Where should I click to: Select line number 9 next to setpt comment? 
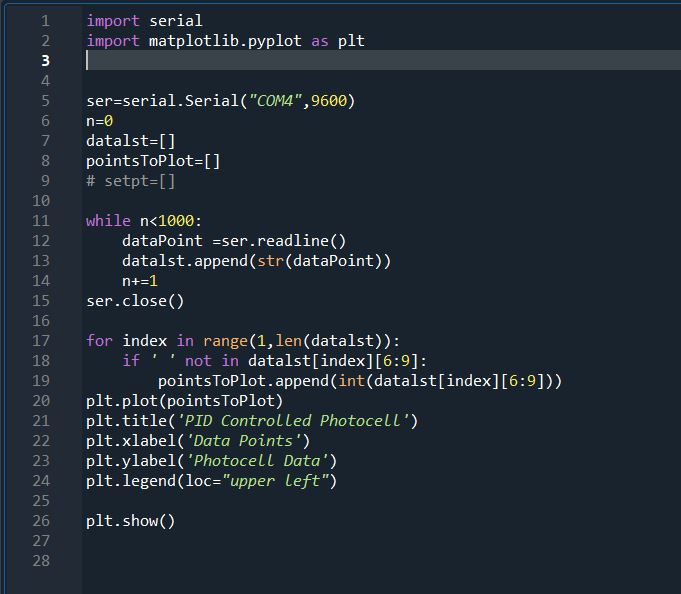pyautogui.click(x=45, y=181)
